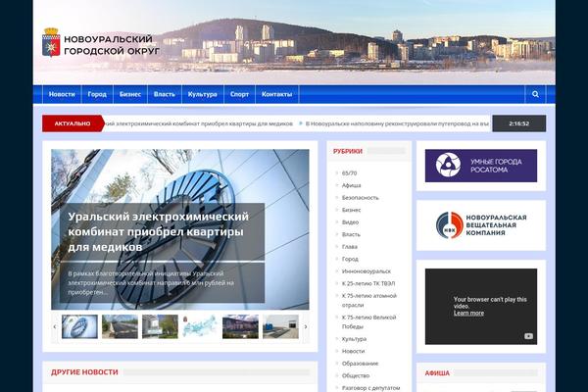Select the fifth slider thumbnail with dark building
The height and width of the screenshot is (392, 588).
coord(240,326)
